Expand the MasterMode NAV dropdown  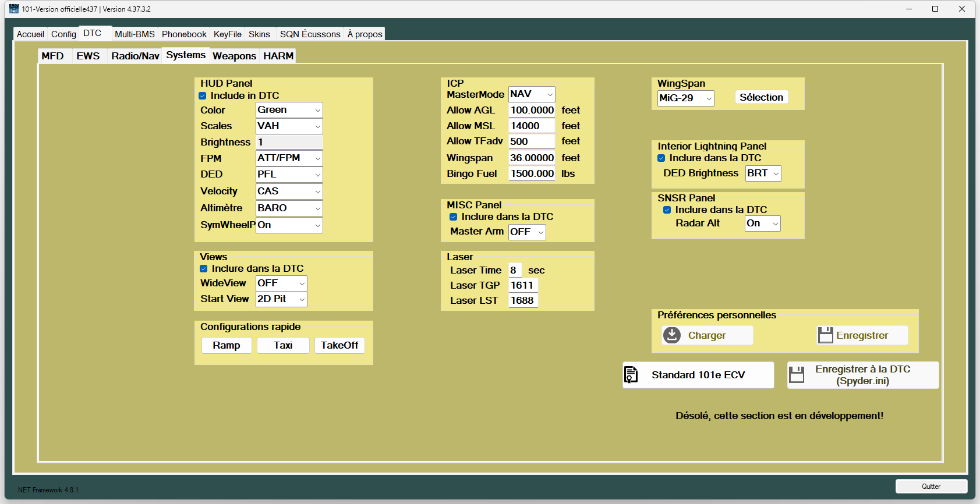click(532, 94)
